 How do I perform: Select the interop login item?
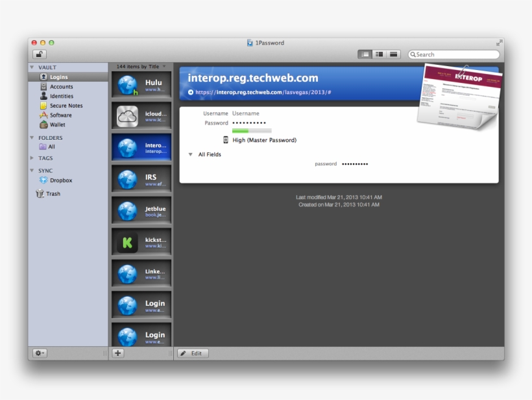pos(141,147)
